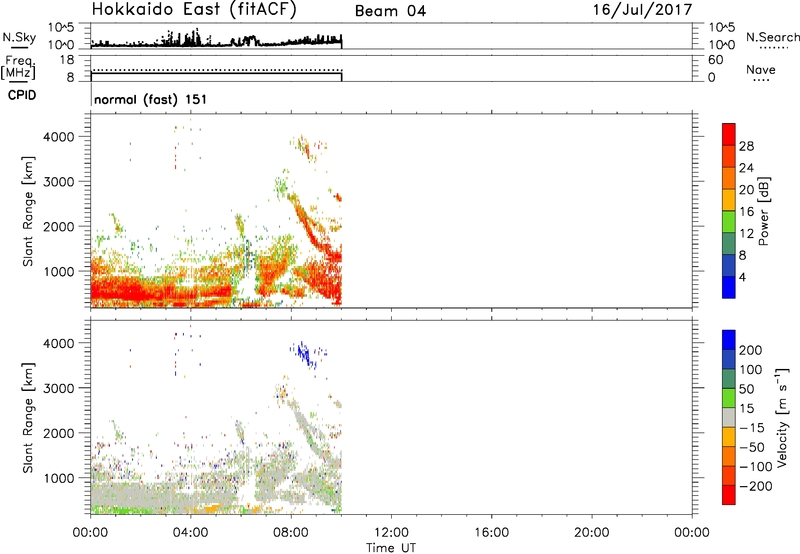The image size is (800, 554).
Task: Click the descending curved echo trace in the power panel
Action: pos(312,224)
